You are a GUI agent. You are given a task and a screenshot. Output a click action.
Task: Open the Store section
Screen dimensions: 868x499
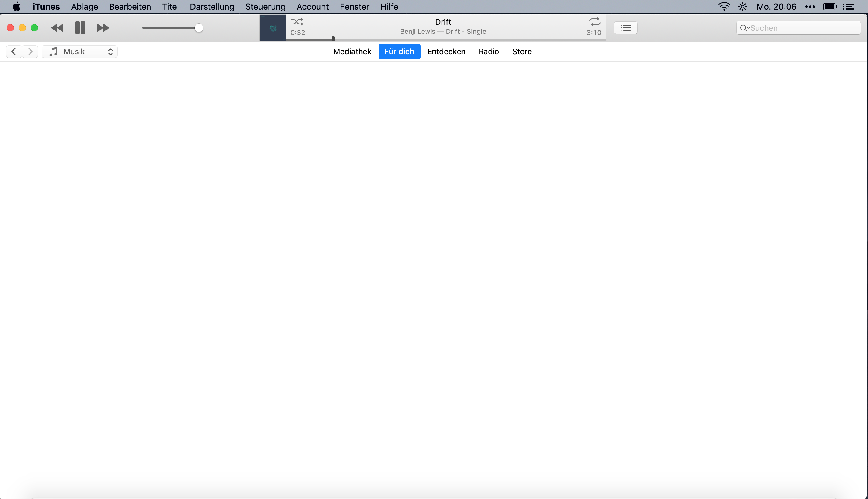(x=522, y=52)
